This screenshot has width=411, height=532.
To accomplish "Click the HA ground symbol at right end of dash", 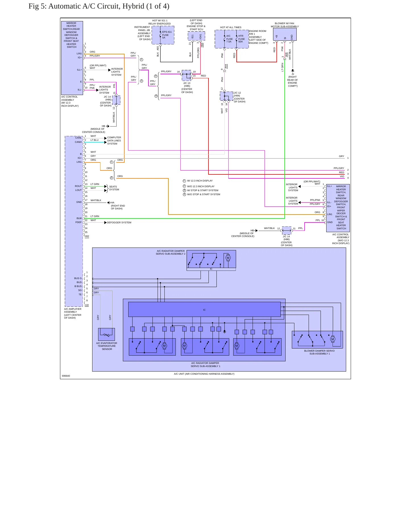I will click(x=109, y=203).
